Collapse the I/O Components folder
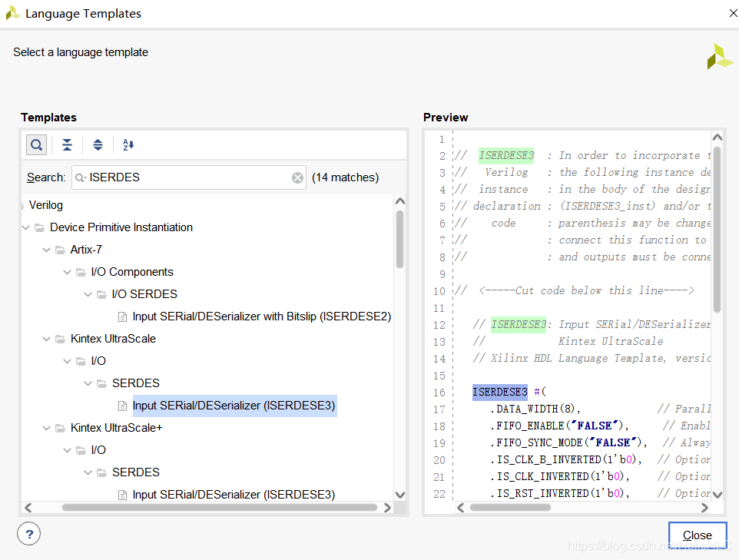 tap(67, 272)
